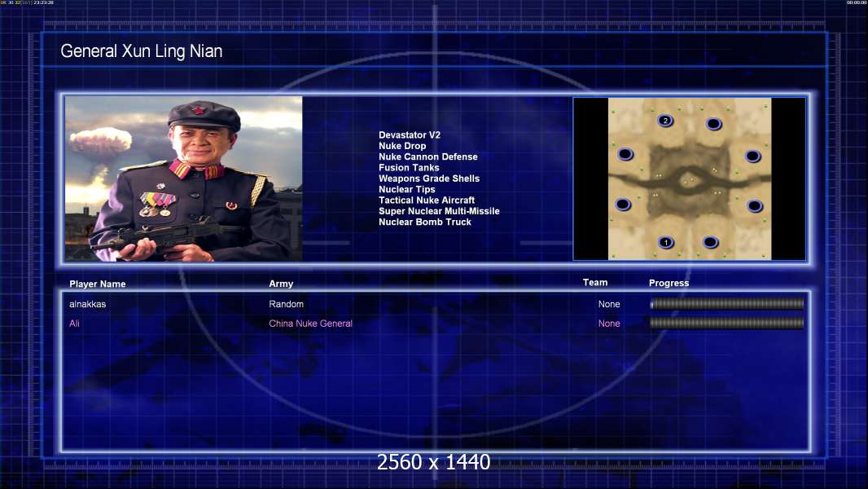Click alnakkas loading progress bar
Viewport: 868px width, 489px height.
[x=727, y=303]
